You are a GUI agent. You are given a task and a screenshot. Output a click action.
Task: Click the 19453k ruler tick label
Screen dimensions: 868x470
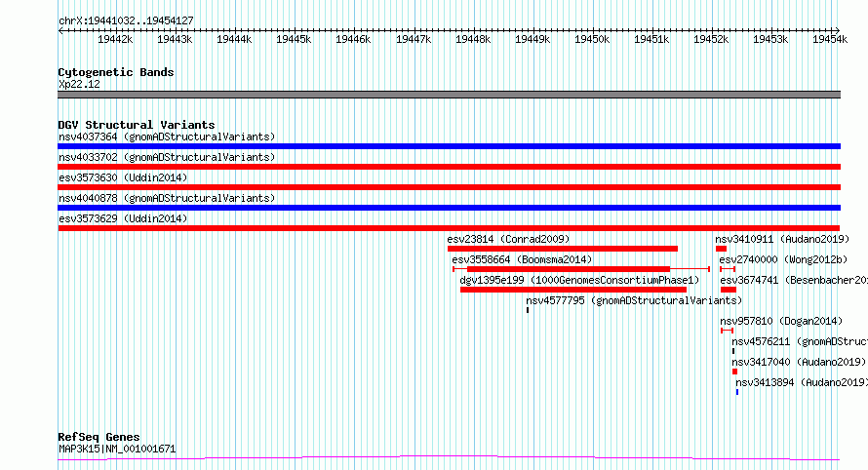[x=770, y=39]
